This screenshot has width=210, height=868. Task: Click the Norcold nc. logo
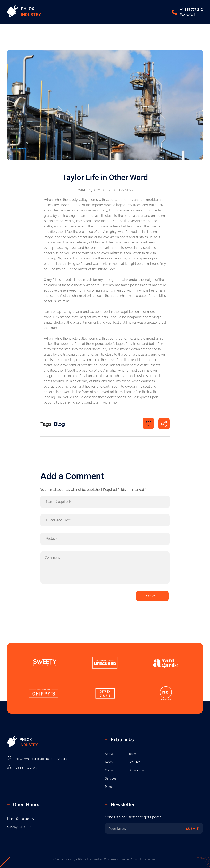[x=165, y=693]
